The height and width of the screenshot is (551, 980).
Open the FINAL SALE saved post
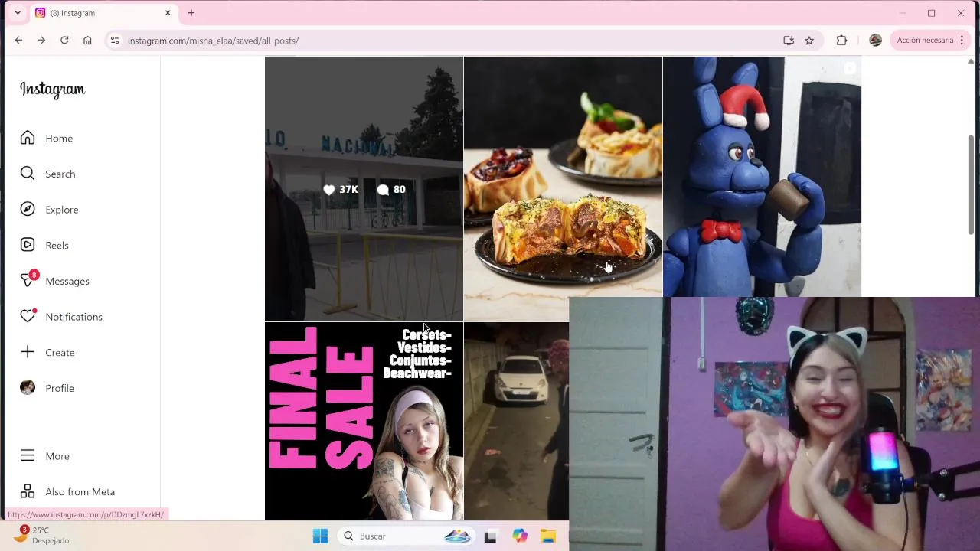coord(364,421)
